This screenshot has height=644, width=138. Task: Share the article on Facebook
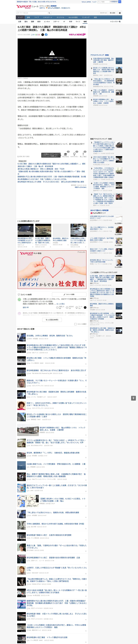pyautogui.click(x=46, y=35)
